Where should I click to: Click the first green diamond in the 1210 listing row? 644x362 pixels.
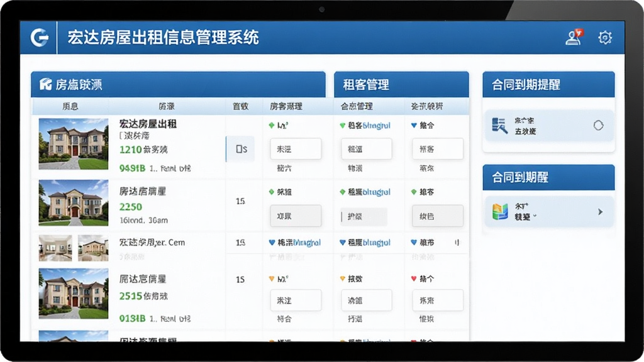pyautogui.click(x=272, y=126)
